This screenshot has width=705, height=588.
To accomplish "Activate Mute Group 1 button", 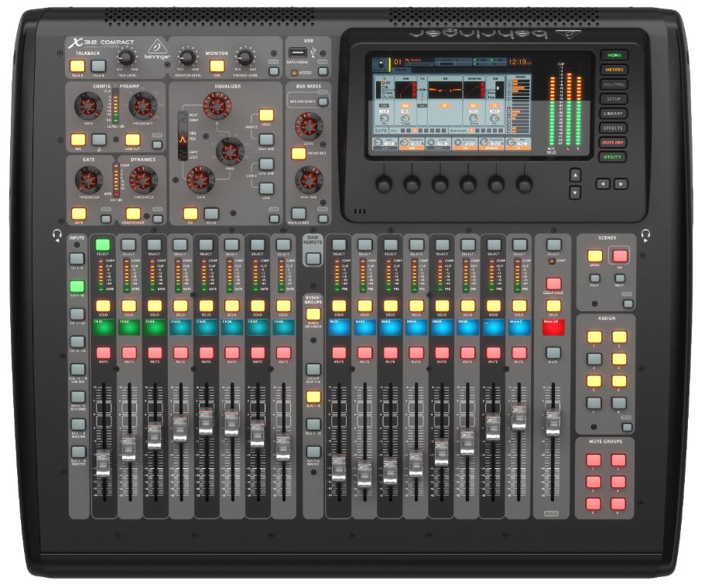I will click(593, 460).
